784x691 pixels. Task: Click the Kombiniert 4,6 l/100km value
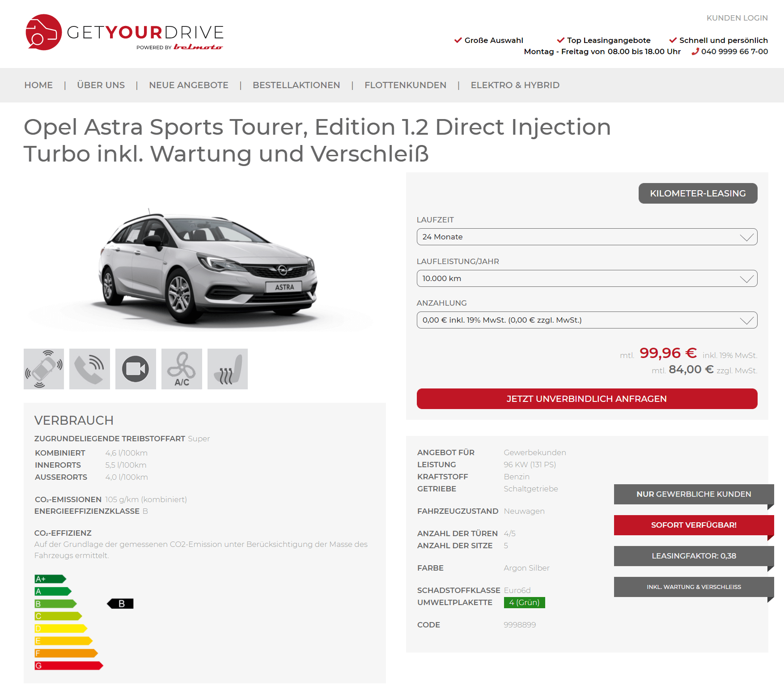tap(126, 453)
